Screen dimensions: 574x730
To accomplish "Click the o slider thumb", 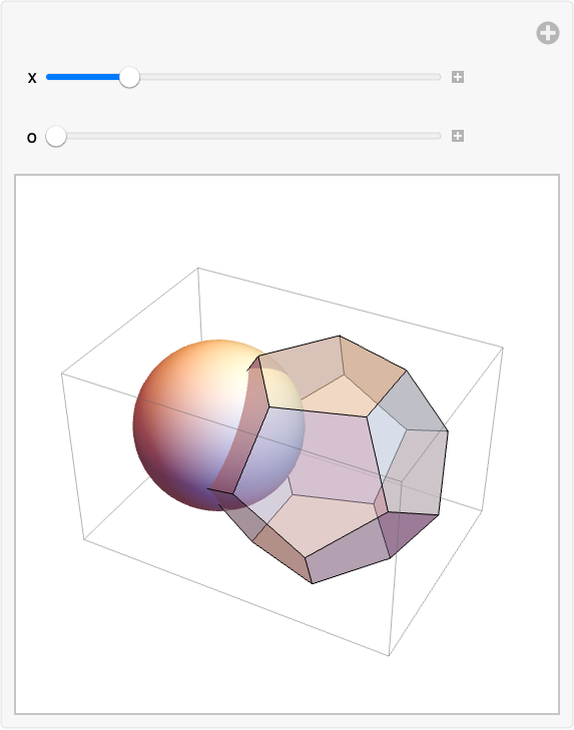I will click(56, 136).
